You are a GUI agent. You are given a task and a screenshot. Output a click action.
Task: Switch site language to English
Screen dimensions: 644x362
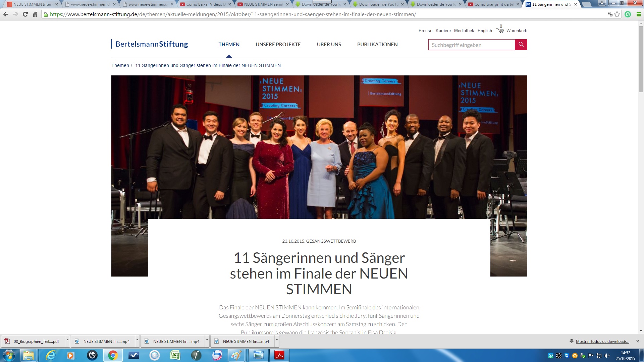click(485, 31)
